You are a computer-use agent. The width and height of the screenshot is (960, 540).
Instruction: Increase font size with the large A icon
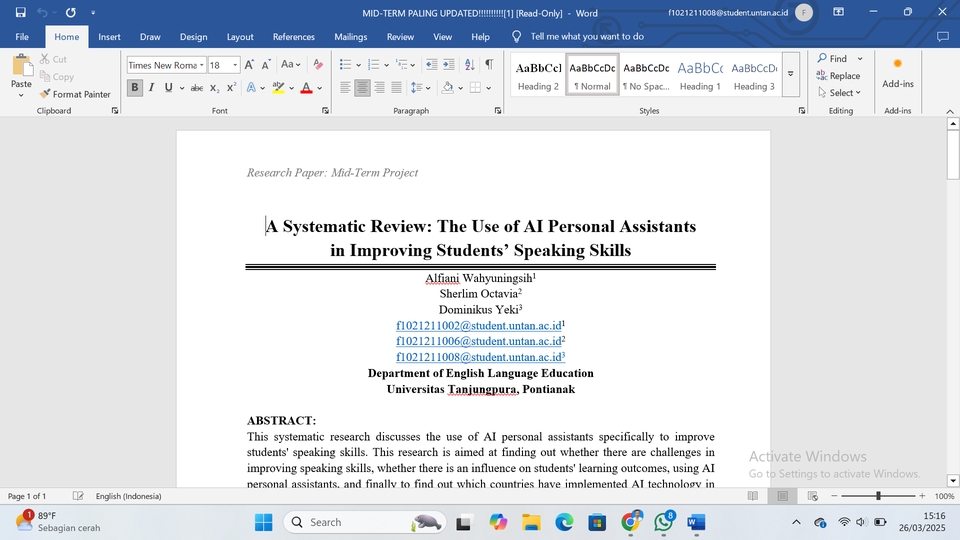(249, 64)
